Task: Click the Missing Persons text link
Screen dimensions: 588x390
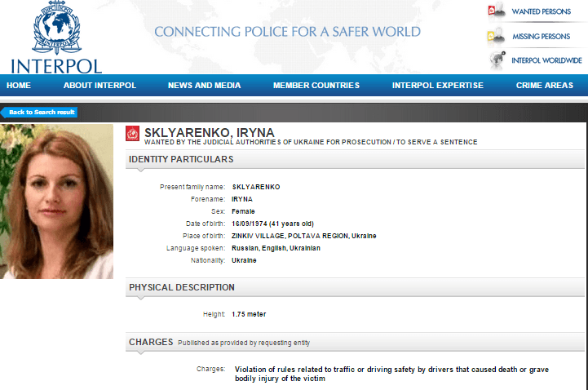Action: (541, 37)
